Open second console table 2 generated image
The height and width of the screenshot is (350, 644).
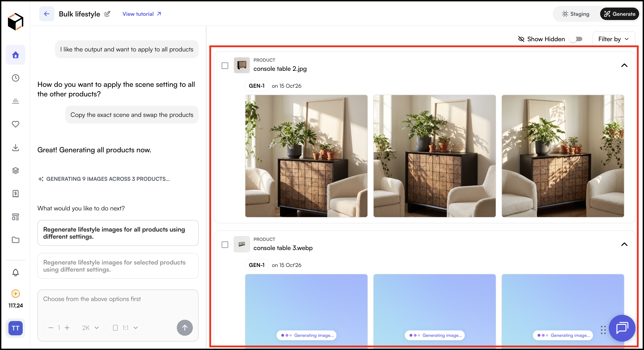434,156
